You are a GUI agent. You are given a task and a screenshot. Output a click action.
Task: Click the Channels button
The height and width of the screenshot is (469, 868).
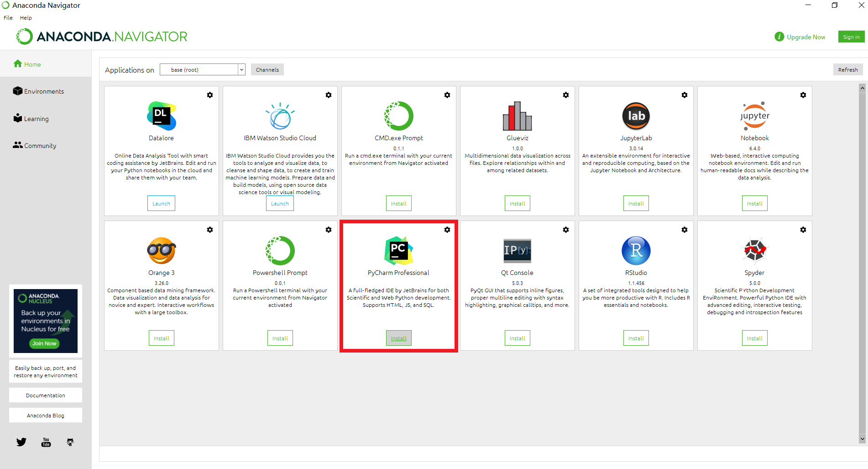click(267, 69)
